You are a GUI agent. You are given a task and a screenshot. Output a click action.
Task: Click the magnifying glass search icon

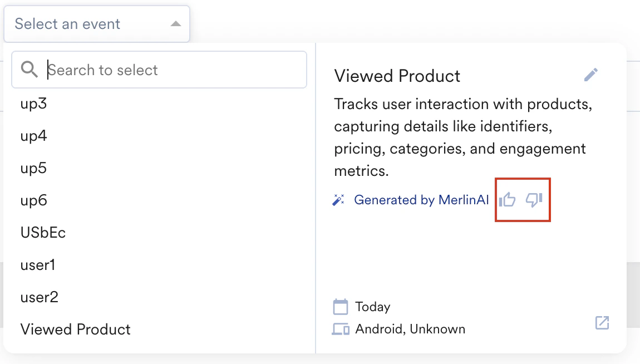29,70
